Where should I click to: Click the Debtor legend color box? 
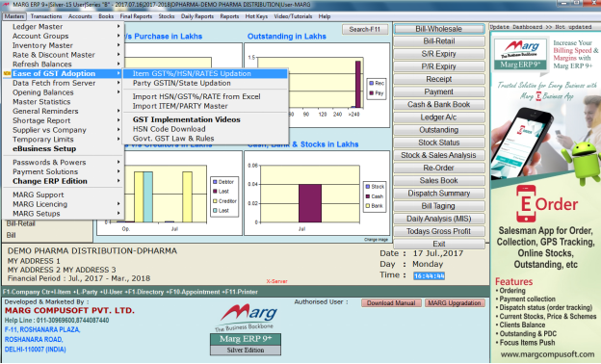tap(215, 182)
